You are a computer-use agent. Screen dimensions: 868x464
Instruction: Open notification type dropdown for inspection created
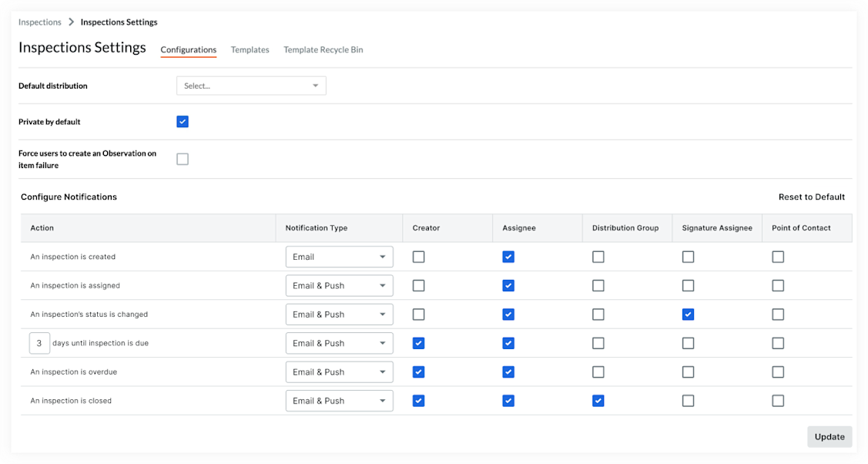(x=340, y=257)
